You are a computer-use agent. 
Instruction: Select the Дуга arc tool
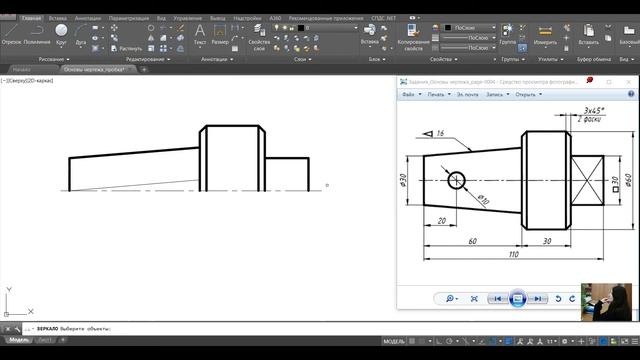[81, 33]
